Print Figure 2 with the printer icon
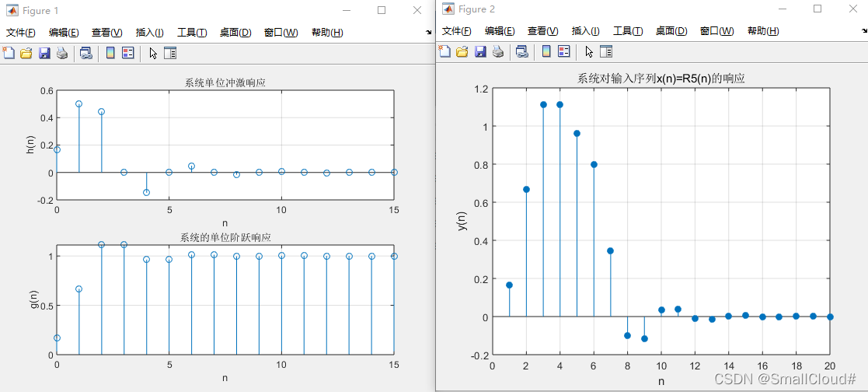 [x=498, y=51]
